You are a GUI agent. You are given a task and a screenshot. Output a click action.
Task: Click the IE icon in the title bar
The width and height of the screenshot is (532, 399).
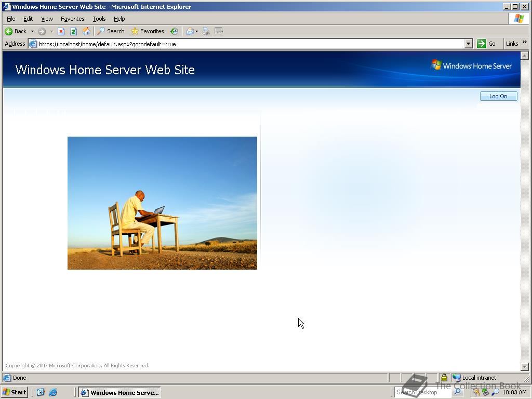point(6,6)
